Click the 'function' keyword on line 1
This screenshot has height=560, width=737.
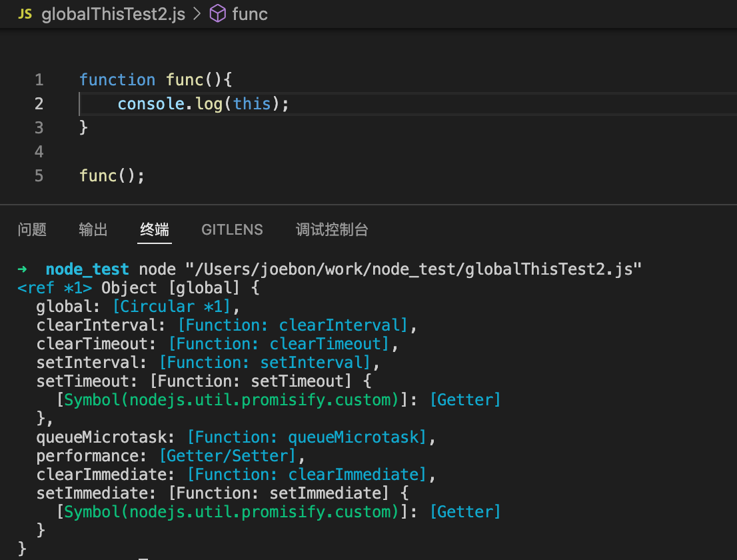(117, 79)
